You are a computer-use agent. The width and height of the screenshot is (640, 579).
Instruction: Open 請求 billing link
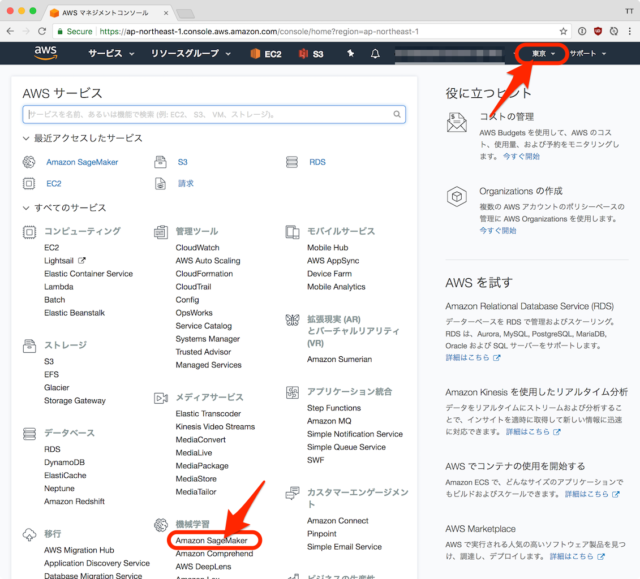click(186, 184)
